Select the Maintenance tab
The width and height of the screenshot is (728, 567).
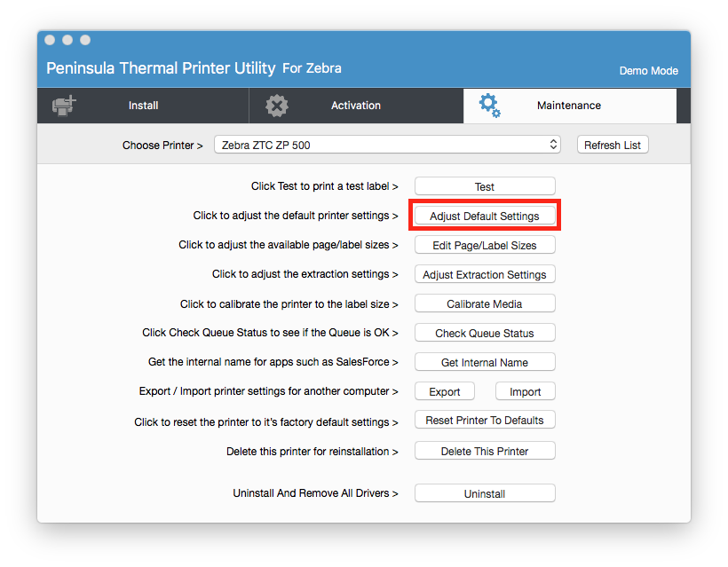570,106
